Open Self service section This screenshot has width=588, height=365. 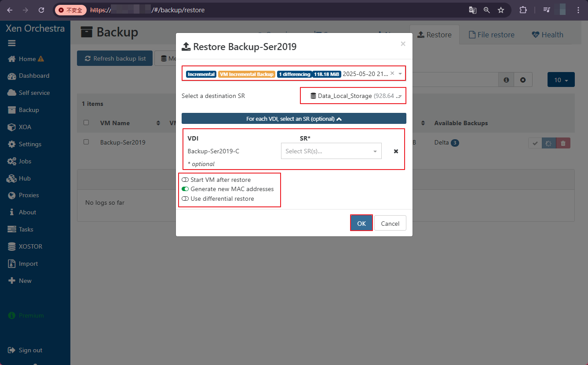coord(34,93)
